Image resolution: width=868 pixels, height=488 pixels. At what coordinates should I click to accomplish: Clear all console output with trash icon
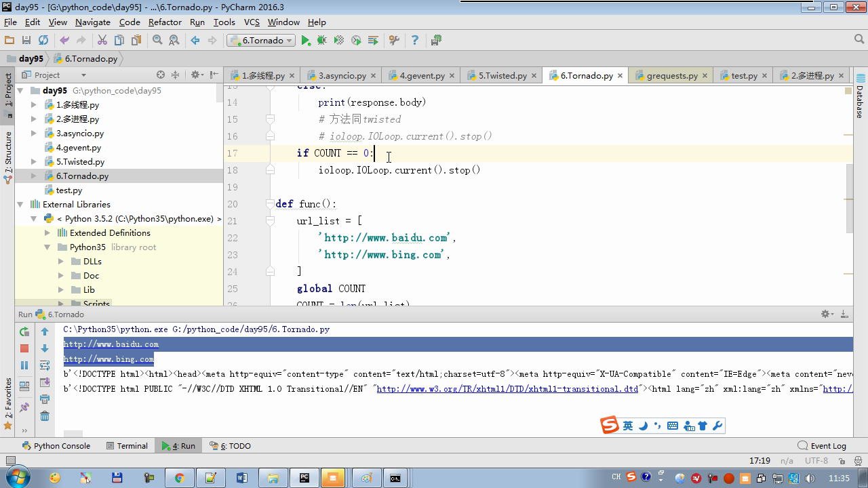tap(45, 415)
